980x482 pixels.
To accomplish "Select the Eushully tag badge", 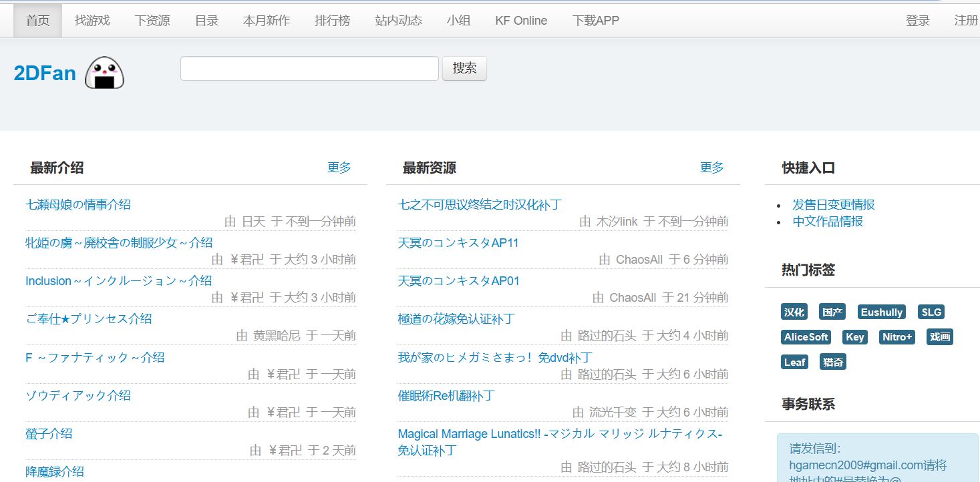I will pyautogui.click(x=881, y=312).
